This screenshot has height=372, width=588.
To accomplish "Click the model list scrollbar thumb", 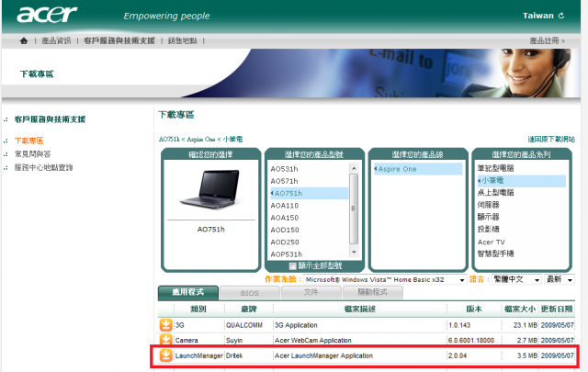I will pyautogui.click(x=354, y=209).
